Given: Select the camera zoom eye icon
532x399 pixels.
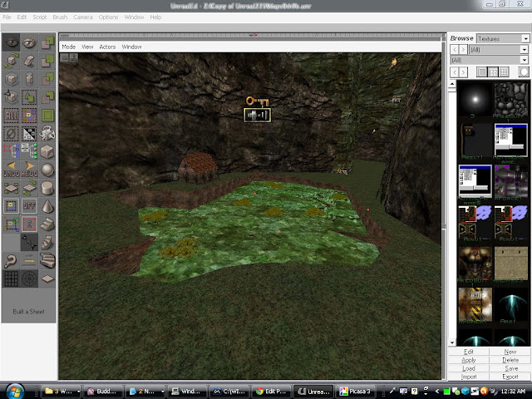Looking at the screenshot, I should [29, 42].
